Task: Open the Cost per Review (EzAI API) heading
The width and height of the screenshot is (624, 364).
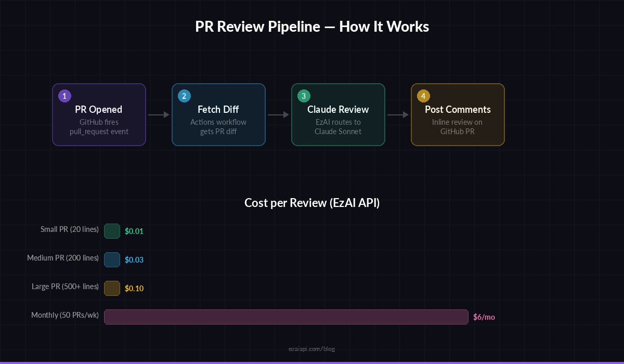Action: click(312, 203)
